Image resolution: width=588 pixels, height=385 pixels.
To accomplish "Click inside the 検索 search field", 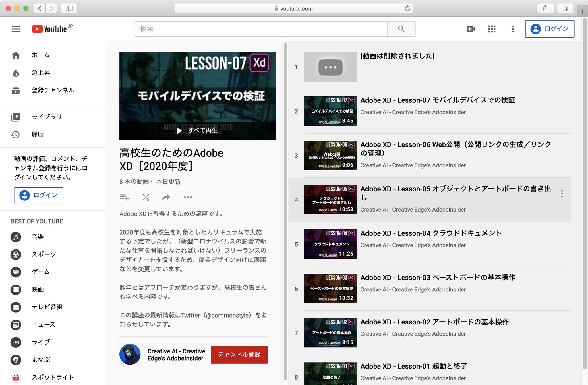I will [x=258, y=29].
